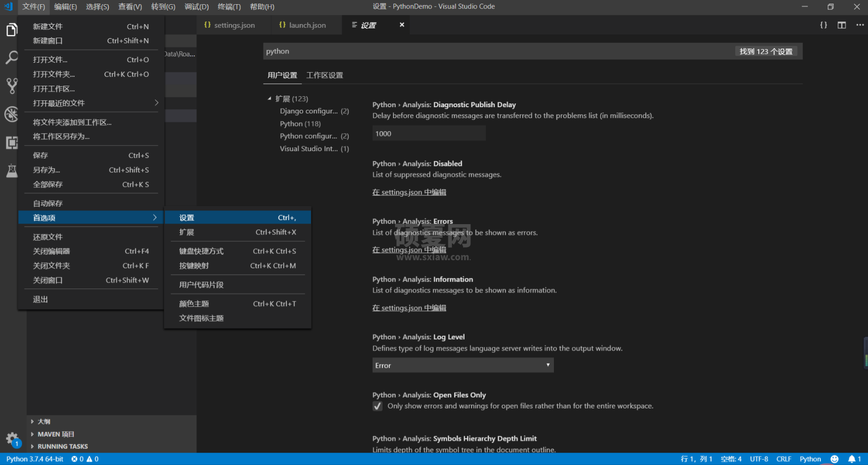Open the Explorer view in activity bar
The image size is (868, 465).
[x=11, y=30]
